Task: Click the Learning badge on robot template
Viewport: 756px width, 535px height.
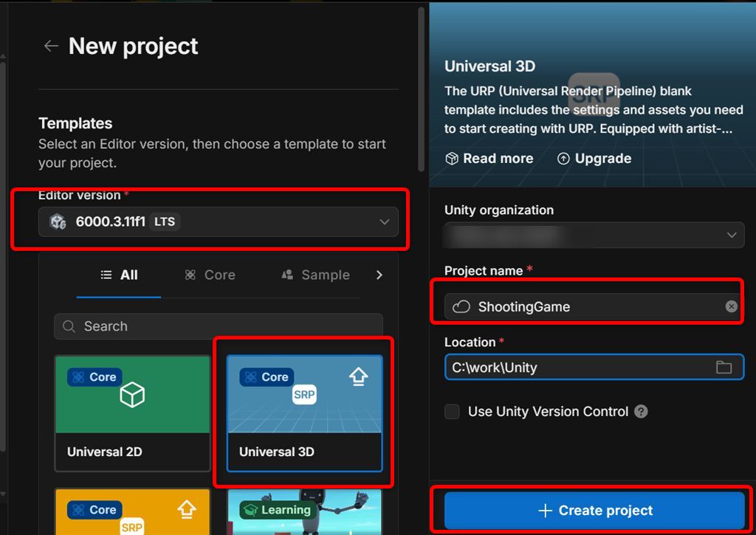Action: (x=278, y=510)
